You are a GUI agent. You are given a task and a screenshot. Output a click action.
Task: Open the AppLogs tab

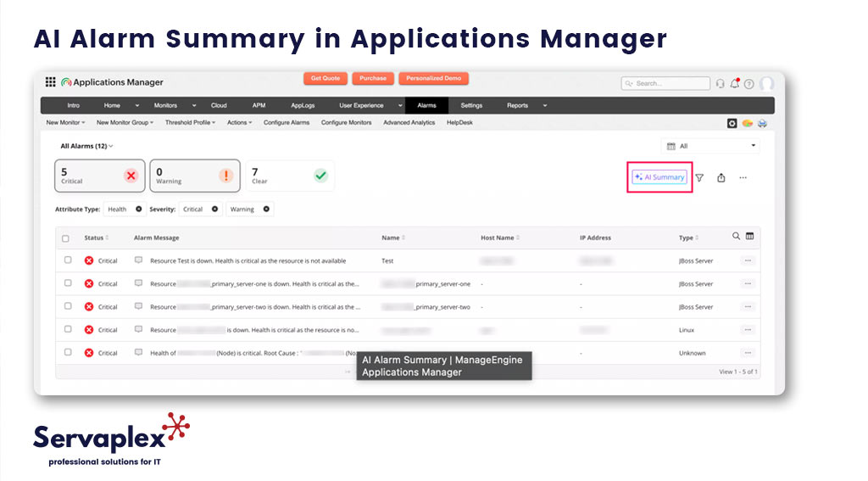pos(303,105)
